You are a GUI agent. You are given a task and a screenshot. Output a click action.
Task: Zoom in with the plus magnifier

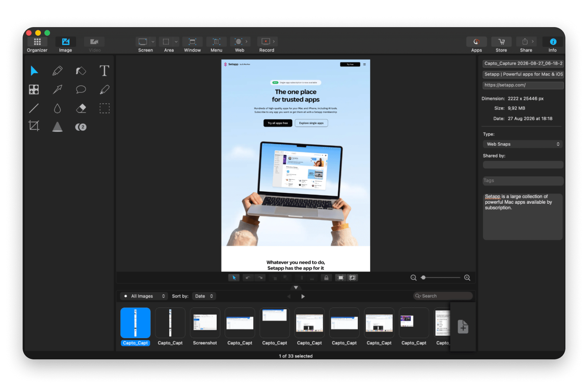467,278
